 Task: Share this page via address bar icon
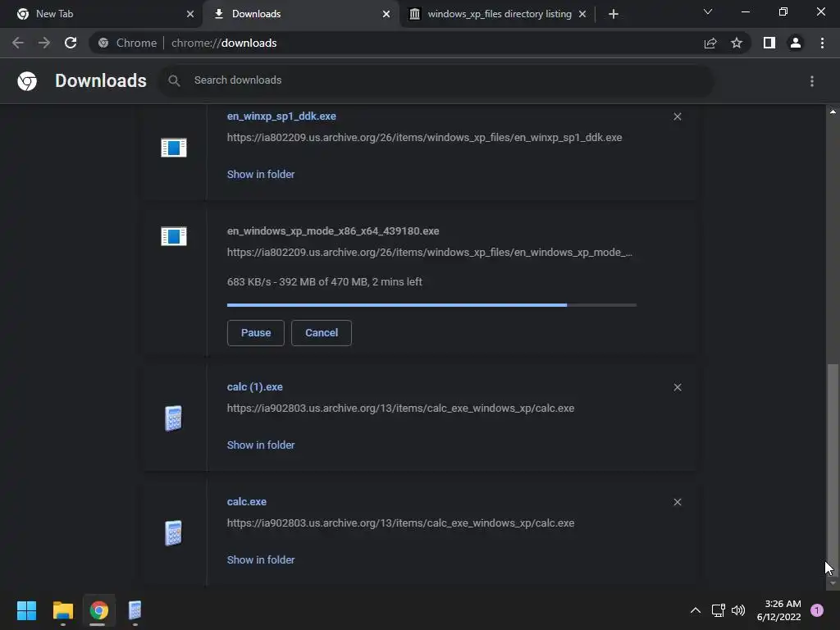[x=710, y=43]
